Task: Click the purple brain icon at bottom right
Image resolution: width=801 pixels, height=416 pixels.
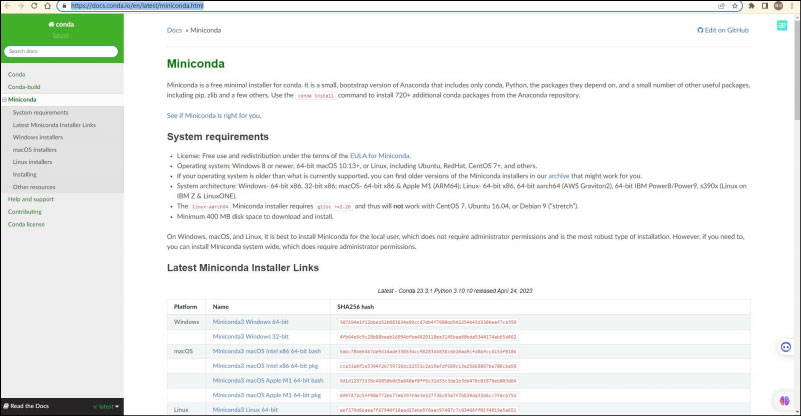Action: pyautogui.click(x=785, y=401)
